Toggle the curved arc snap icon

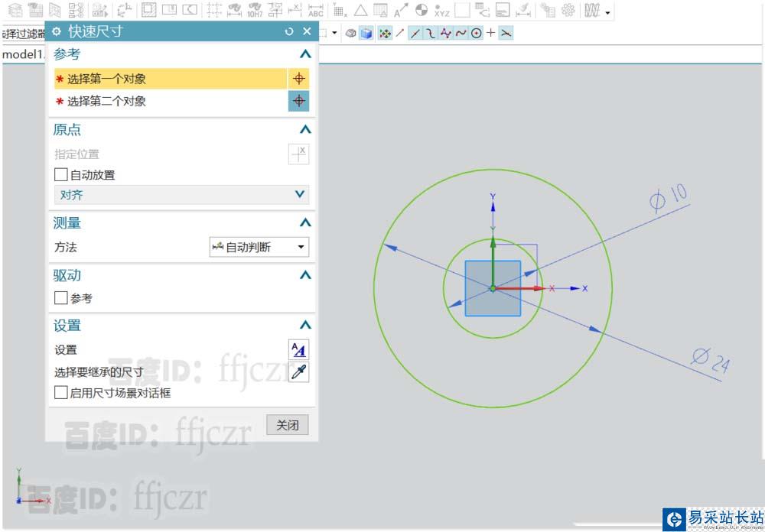pos(430,33)
